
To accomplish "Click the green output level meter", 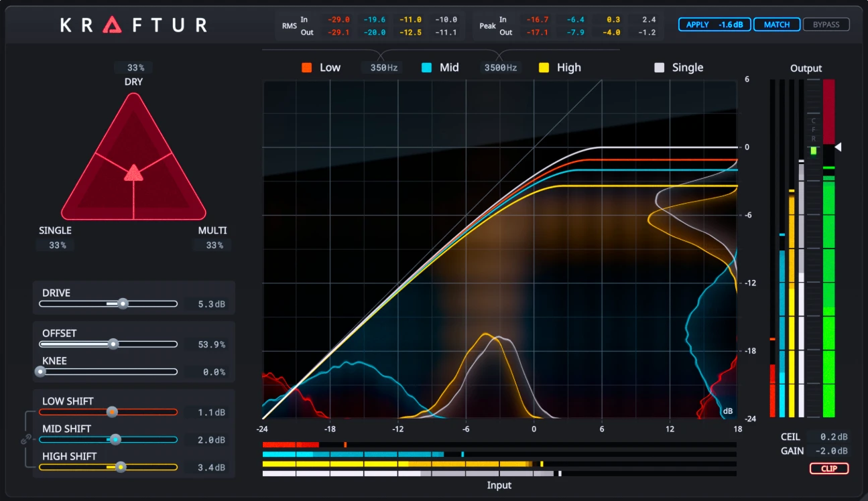I will (x=829, y=248).
